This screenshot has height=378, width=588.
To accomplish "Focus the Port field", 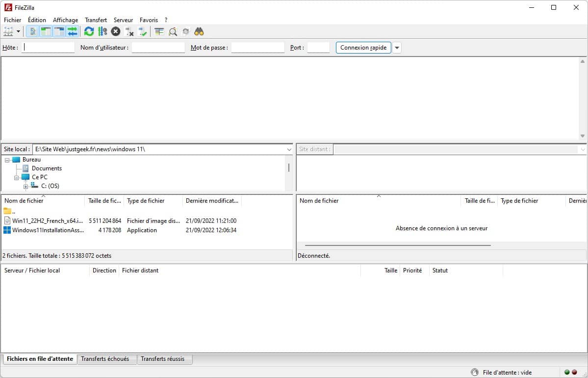I will 318,47.
